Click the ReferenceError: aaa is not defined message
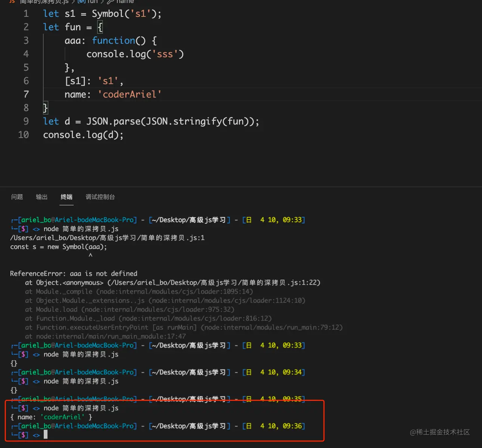482x448 pixels. [74, 274]
